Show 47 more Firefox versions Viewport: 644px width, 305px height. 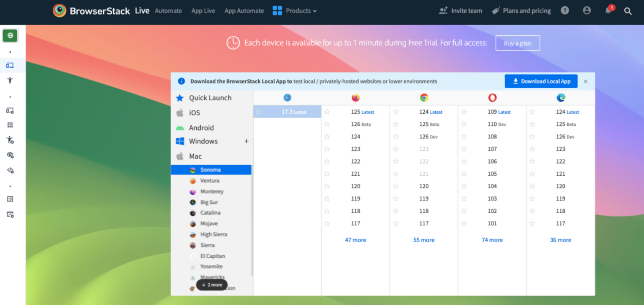click(355, 240)
